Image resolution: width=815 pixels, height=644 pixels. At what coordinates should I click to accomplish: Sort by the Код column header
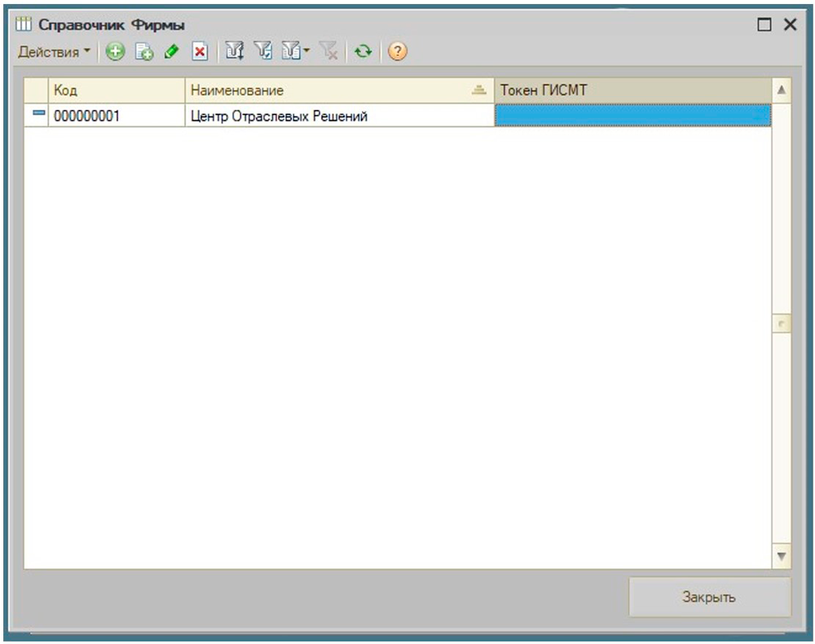click(117, 90)
